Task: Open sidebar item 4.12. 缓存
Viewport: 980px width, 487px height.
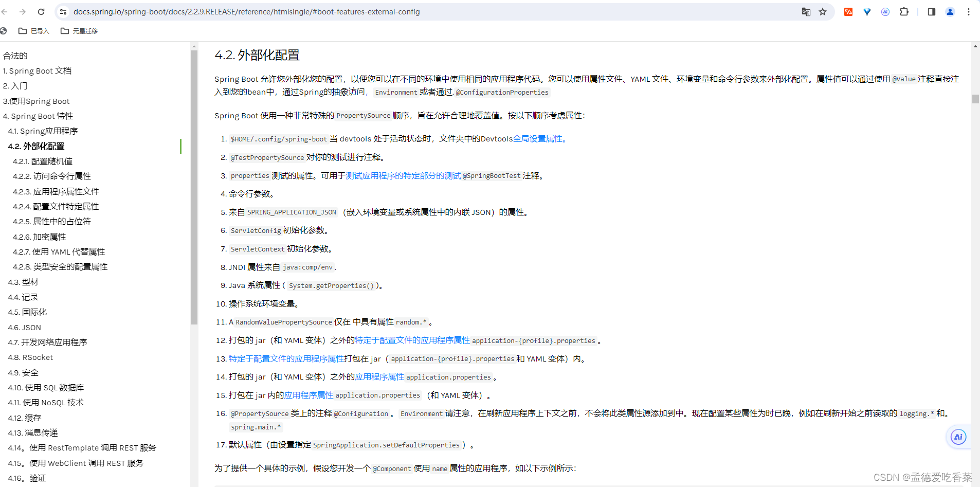Action: pyautogui.click(x=25, y=418)
